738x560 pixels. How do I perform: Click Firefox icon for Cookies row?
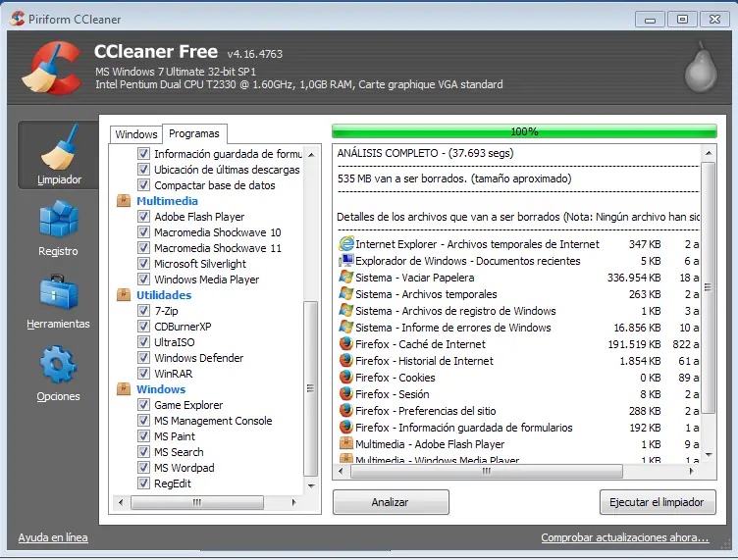click(345, 378)
